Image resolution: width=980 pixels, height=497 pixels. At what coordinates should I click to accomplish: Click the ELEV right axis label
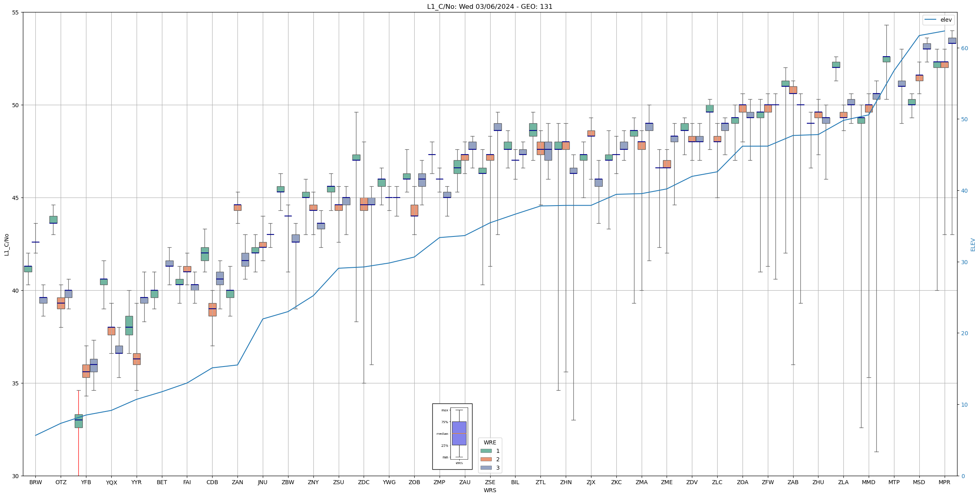[x=973, y=244]
